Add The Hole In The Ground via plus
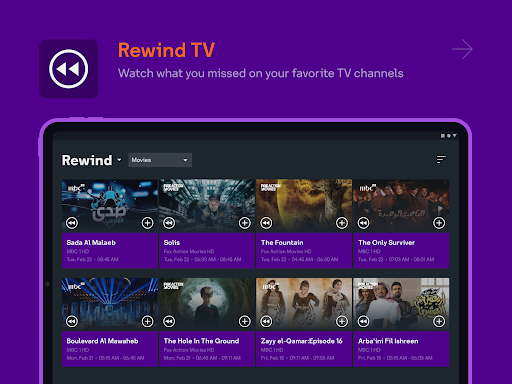The height and width of the screenshot is (384, 512). 245,321
